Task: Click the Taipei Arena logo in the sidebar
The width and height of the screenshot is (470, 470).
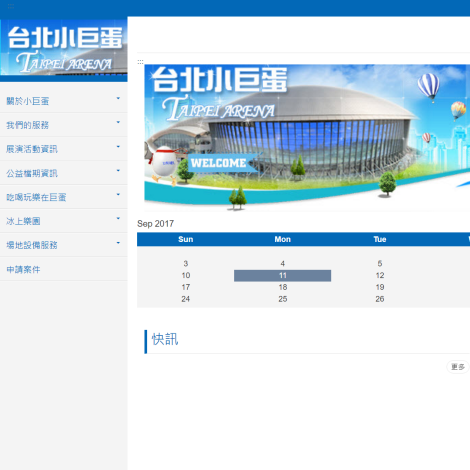Action: coord(64,47)
